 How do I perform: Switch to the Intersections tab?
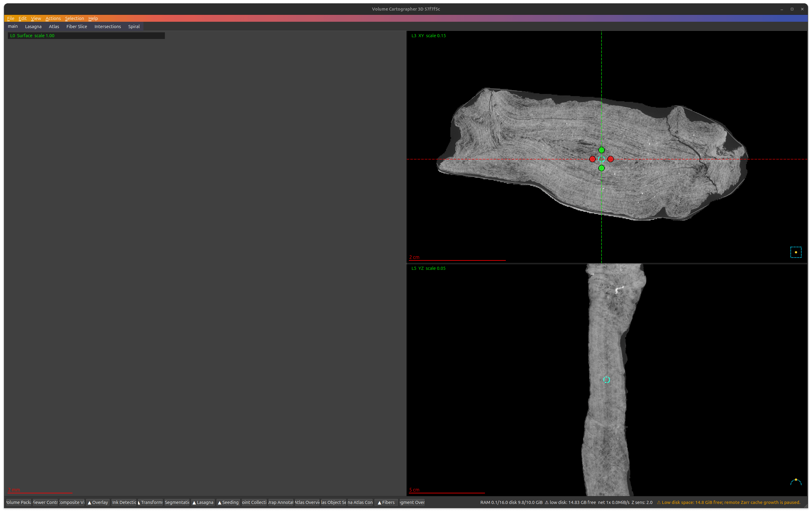[x=108, y=26]
